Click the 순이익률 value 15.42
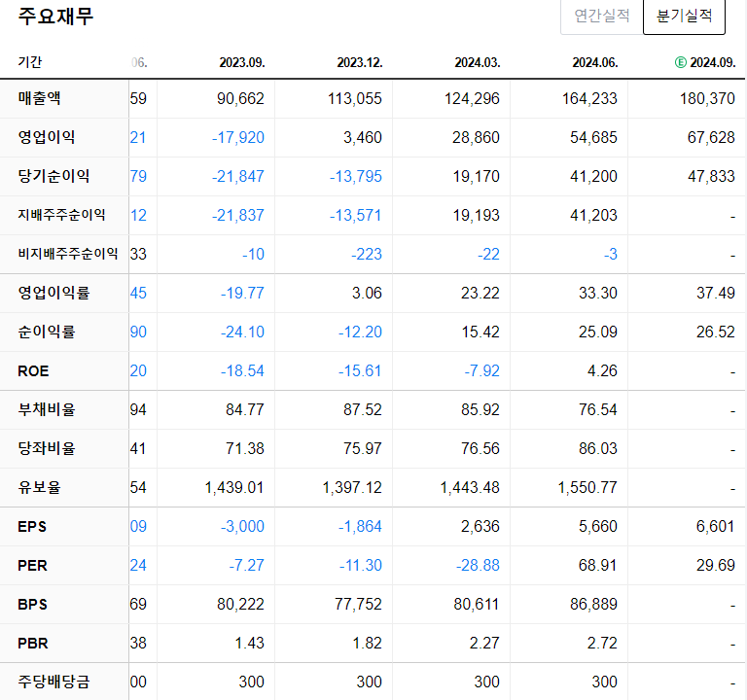The height and width of the screenshot is (700, 747). pos(480,332)
